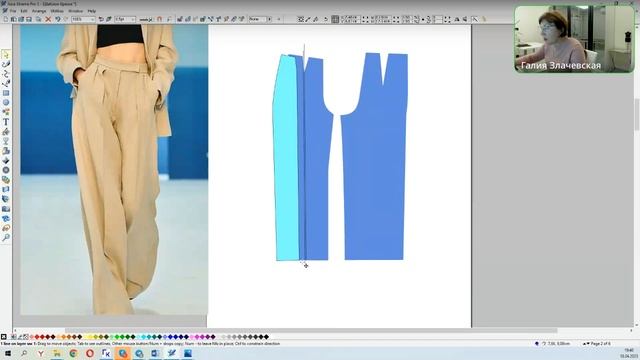Screen dimensions: 640x360
Task: Click the red Delete X icon
Action: click(48, 19)
